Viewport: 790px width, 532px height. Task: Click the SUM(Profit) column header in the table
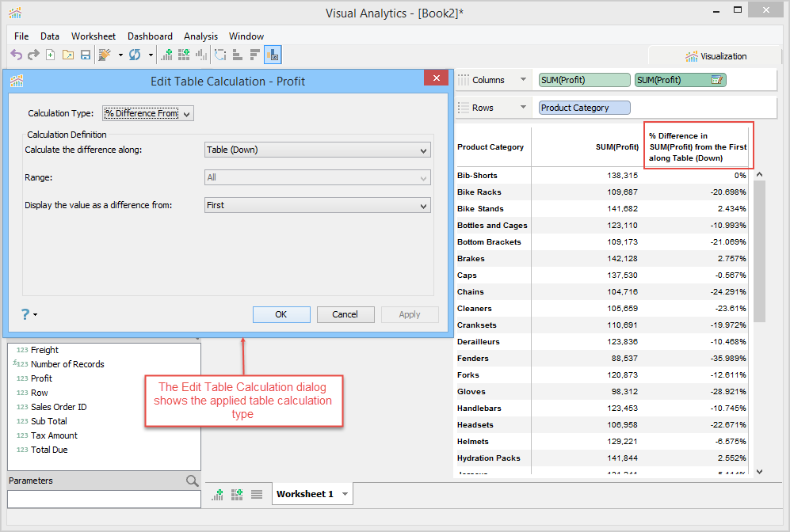616,147
